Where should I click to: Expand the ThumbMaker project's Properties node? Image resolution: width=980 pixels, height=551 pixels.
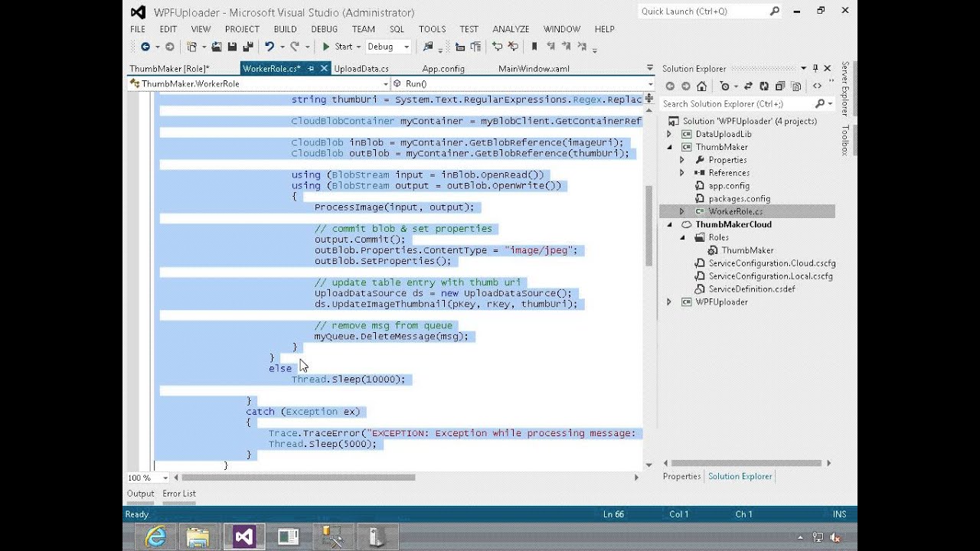[682, 160]
